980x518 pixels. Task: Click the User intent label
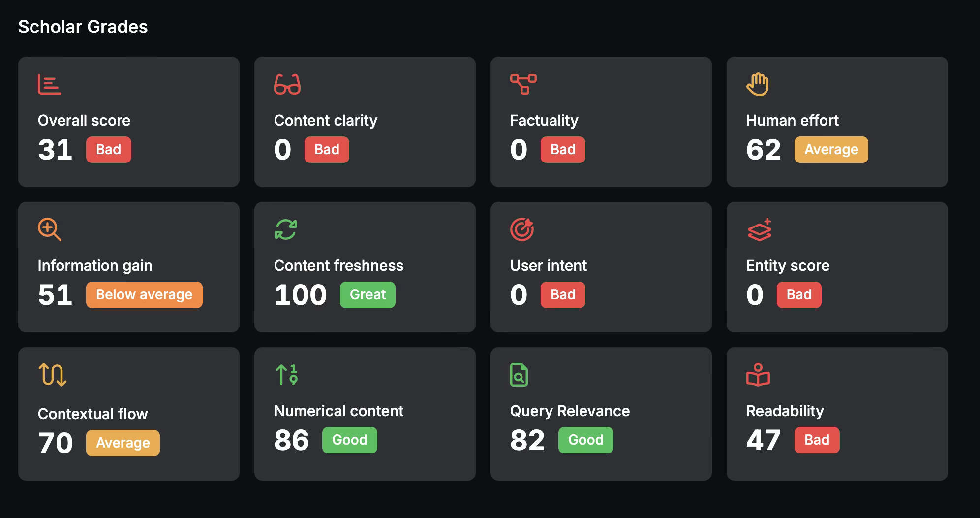coord(549,266)
